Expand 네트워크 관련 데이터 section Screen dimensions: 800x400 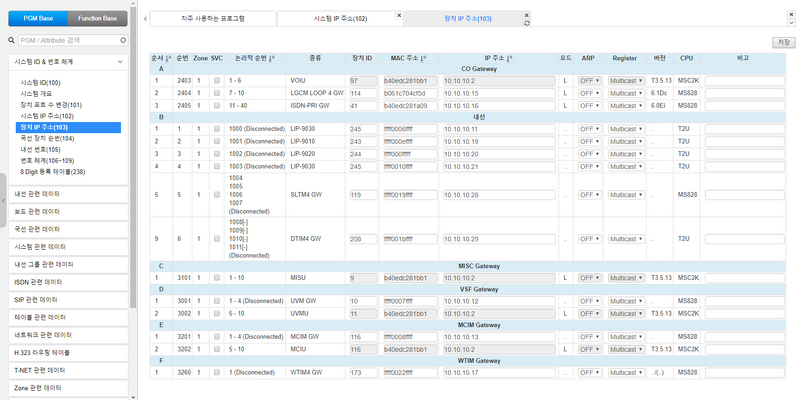68,335
